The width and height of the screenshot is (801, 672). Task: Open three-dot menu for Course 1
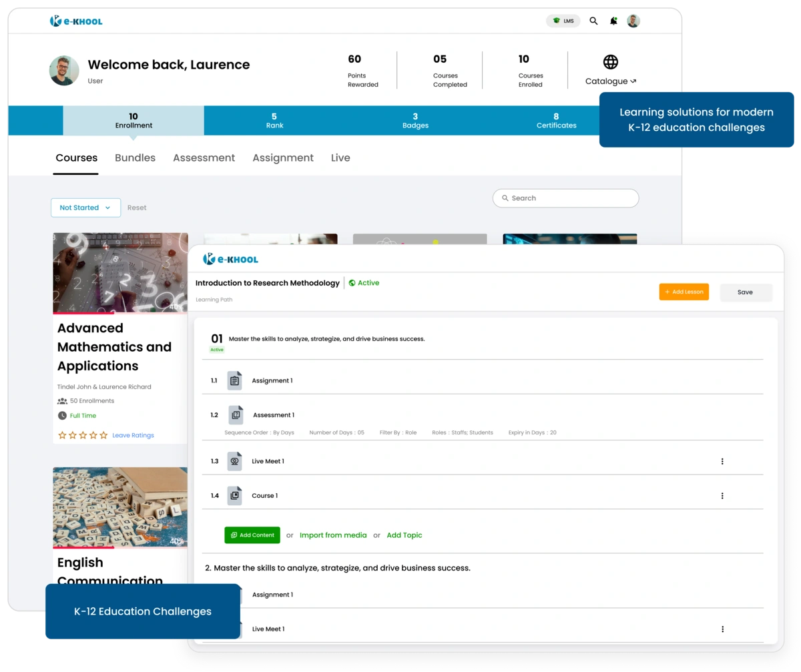(x=722, y=496)
